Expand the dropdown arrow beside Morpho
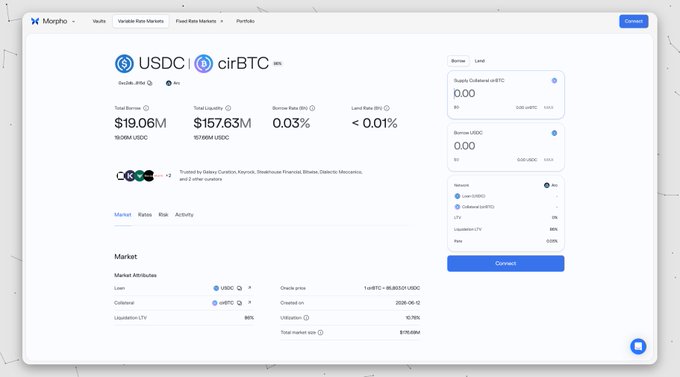The width and height of the screenshot is (680, 377). pos(73,21)
